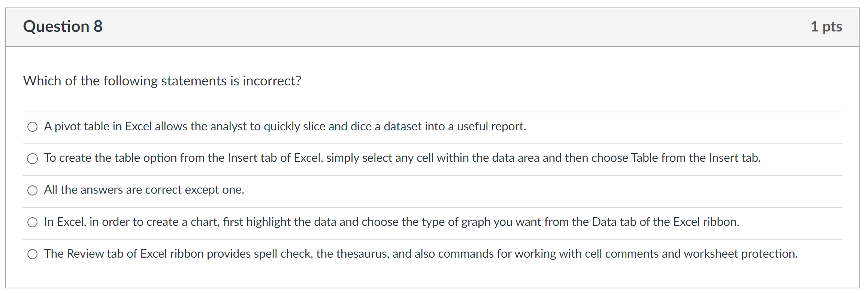
Task: Click 'Data tab of the Excel ribbon.' phrase
Action: pyautogui.click(x=665, y=222)
